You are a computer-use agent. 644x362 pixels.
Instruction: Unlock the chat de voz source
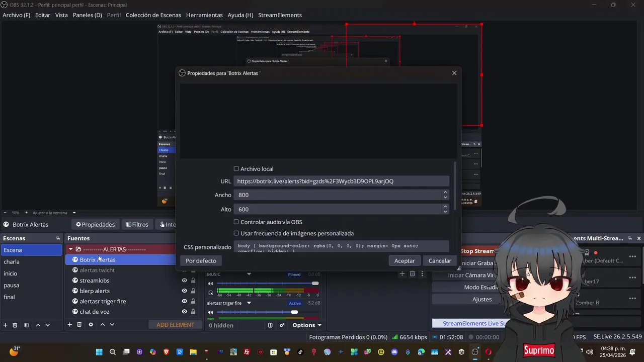[193, 312]
